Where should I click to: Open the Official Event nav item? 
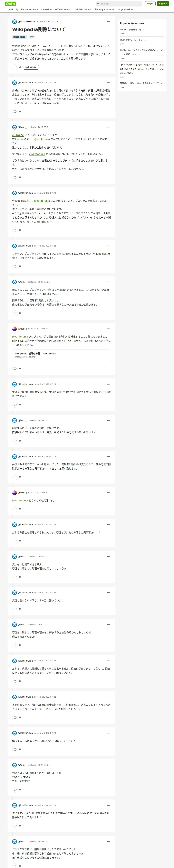coord(62,9)
